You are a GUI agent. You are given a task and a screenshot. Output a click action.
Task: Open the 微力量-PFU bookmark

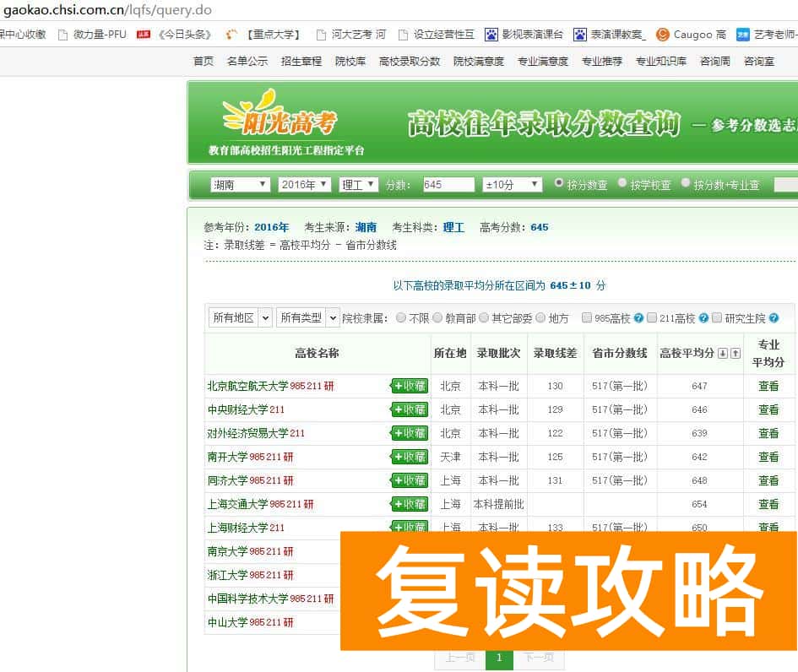tap(98, 34)
